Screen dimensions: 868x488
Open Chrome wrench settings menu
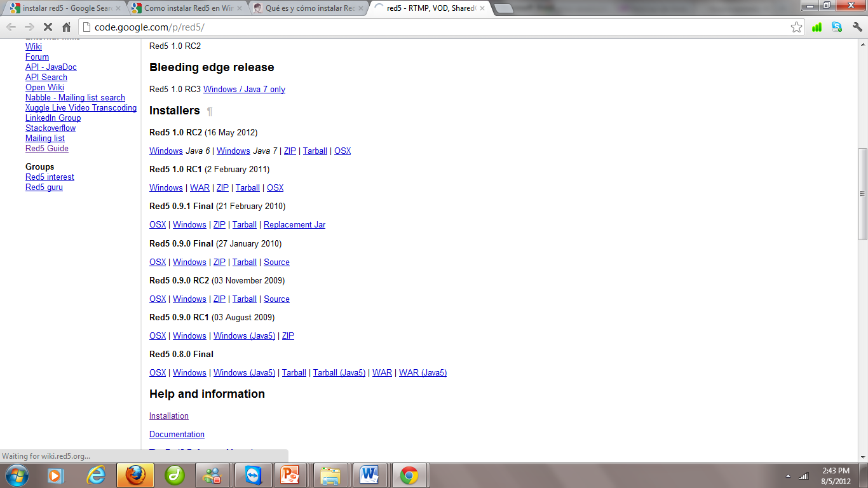coord(857,27)
